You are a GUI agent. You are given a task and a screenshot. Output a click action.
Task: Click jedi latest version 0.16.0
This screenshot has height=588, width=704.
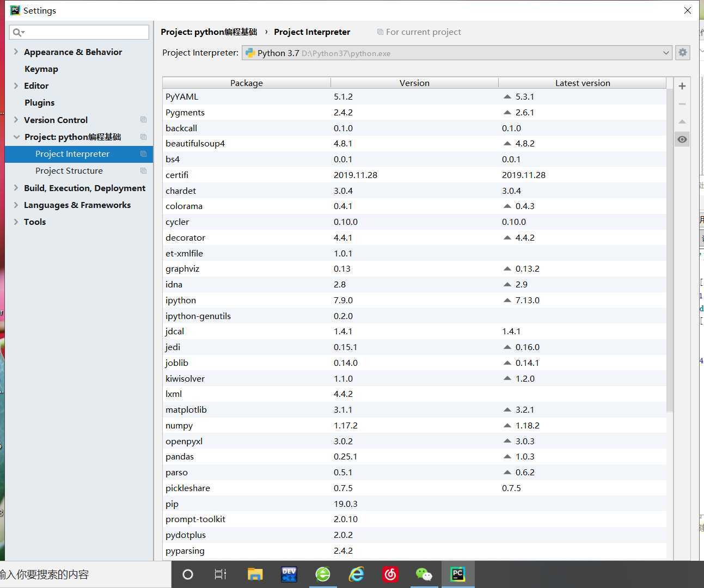point(527,347)
